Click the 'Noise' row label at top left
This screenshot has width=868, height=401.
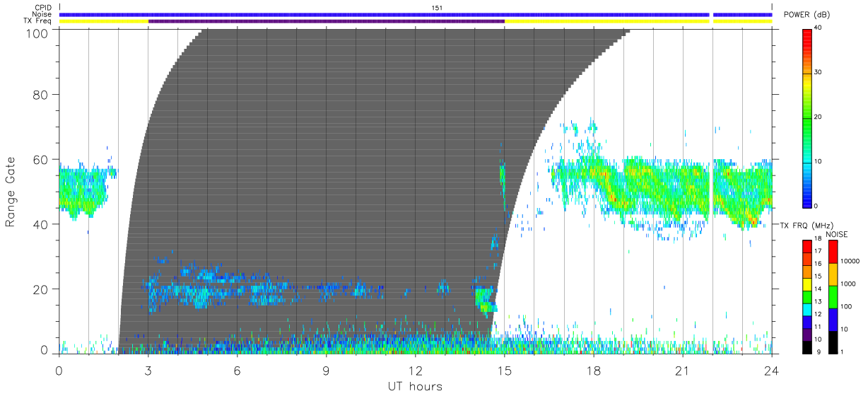pyautogui.click(x=43, y=14)
